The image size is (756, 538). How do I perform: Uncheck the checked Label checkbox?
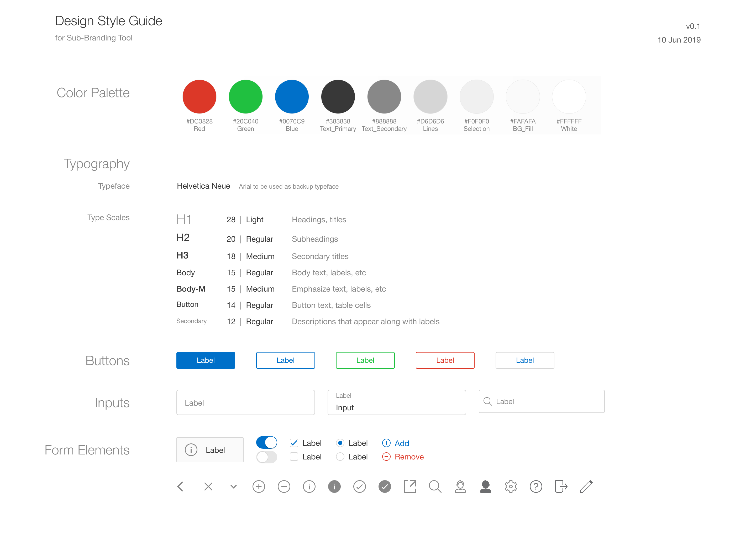pos(293,443)
